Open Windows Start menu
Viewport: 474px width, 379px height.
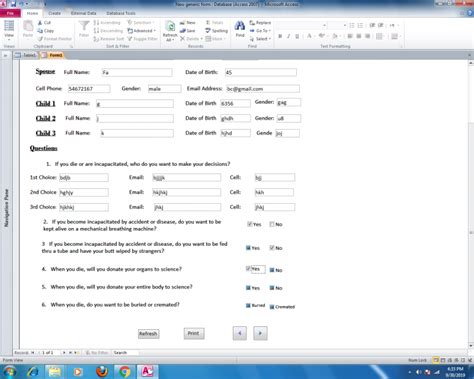[10, 371]
